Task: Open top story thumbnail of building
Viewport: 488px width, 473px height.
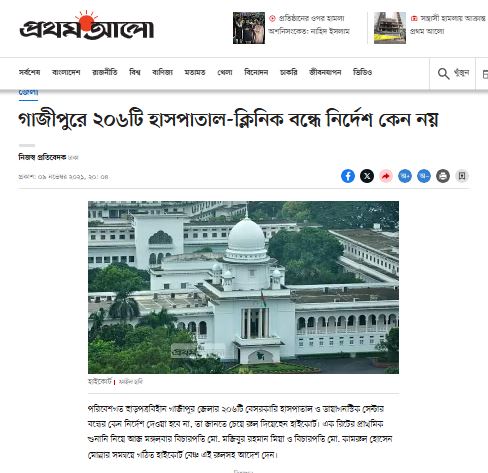Action: pos(390,28)
